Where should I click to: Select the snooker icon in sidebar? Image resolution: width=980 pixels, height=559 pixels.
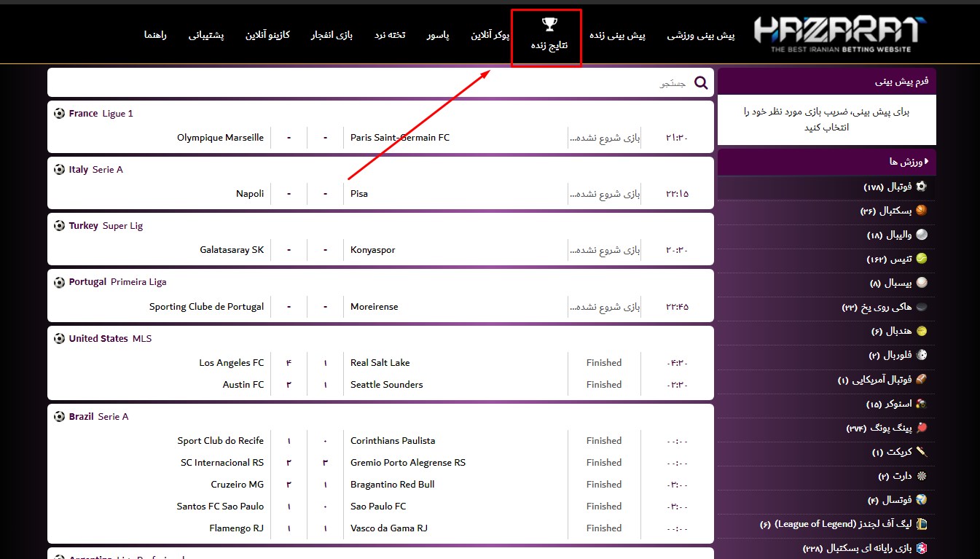(x=920, y=403)
